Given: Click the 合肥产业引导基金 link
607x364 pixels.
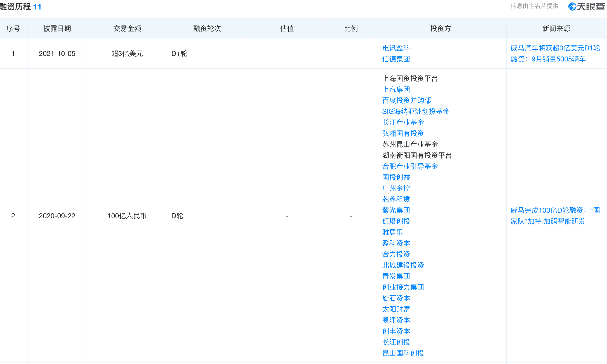Looking at the screenshot, I should (x=410, y=166).
